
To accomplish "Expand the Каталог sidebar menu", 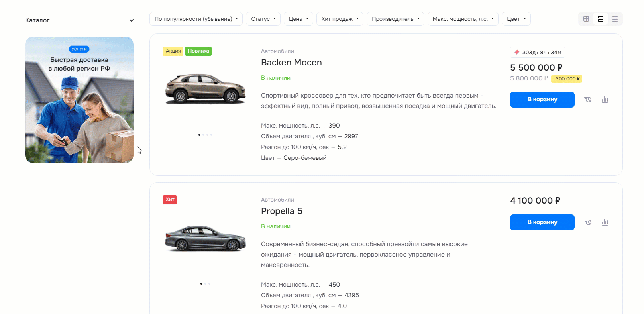I will click(79, 20).
